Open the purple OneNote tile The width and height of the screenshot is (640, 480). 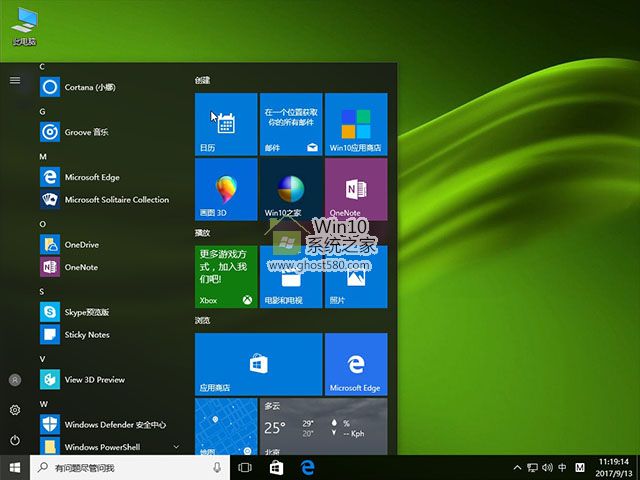pyautogui.click(x=356, y=189)
